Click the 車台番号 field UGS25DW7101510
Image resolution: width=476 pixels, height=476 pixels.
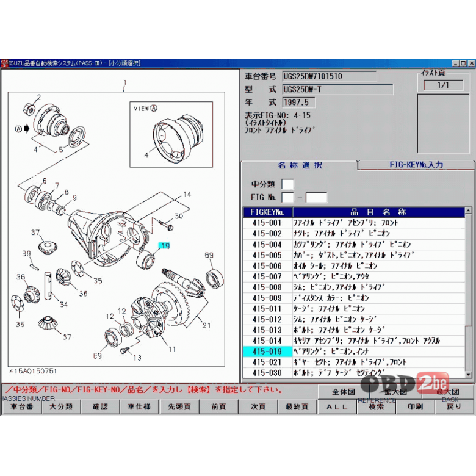(x=330, y=76)
